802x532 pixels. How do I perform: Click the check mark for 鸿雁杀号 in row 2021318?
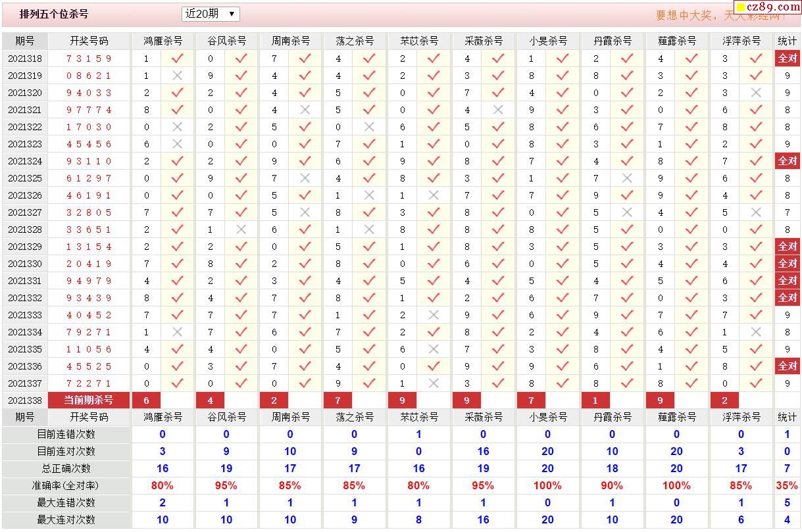[177, 59]
